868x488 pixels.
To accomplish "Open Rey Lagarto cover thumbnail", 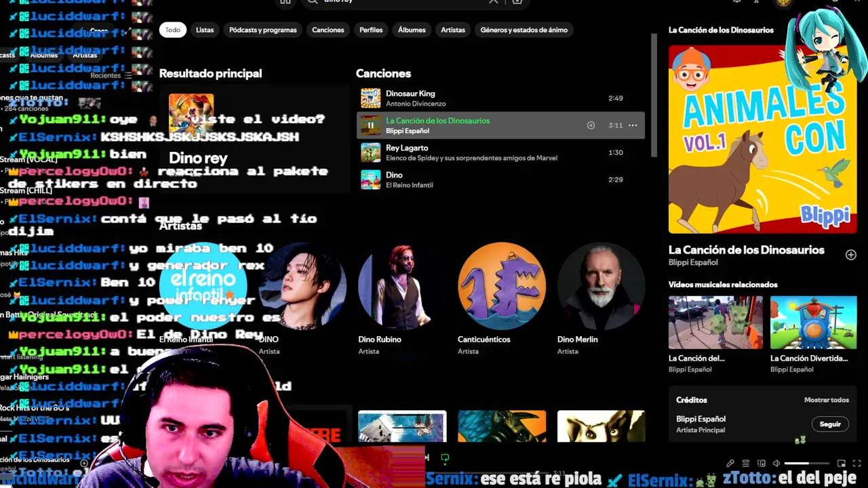I will pyautogui.click(x=370, y=152).
